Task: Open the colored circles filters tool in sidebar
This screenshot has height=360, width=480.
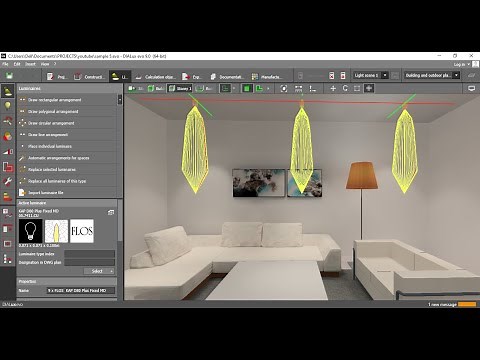Action: click(x=7, y=136)
